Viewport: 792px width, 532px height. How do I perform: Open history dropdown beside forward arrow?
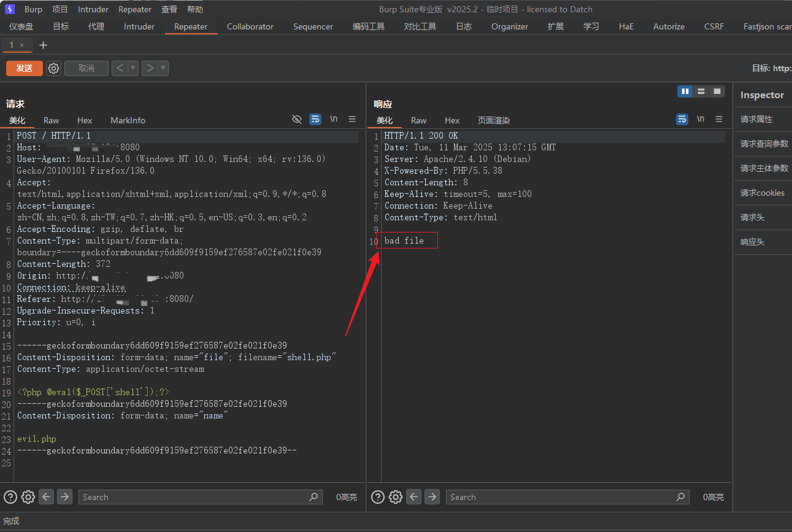(163, 68)
